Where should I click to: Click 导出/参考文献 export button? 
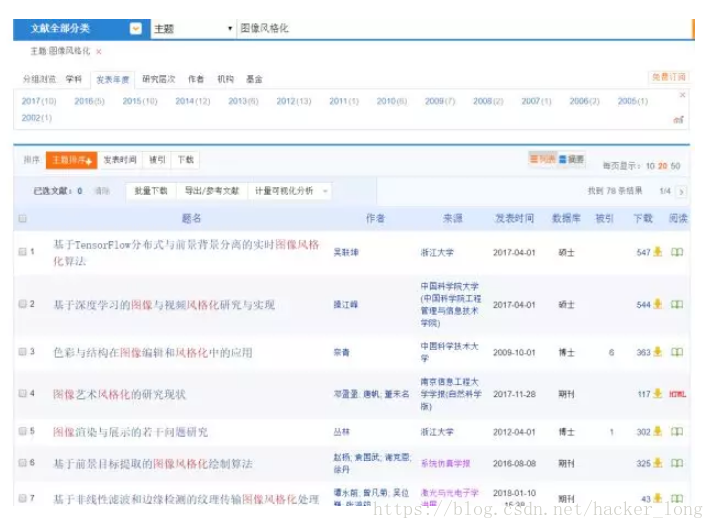(x=212, y=191)
